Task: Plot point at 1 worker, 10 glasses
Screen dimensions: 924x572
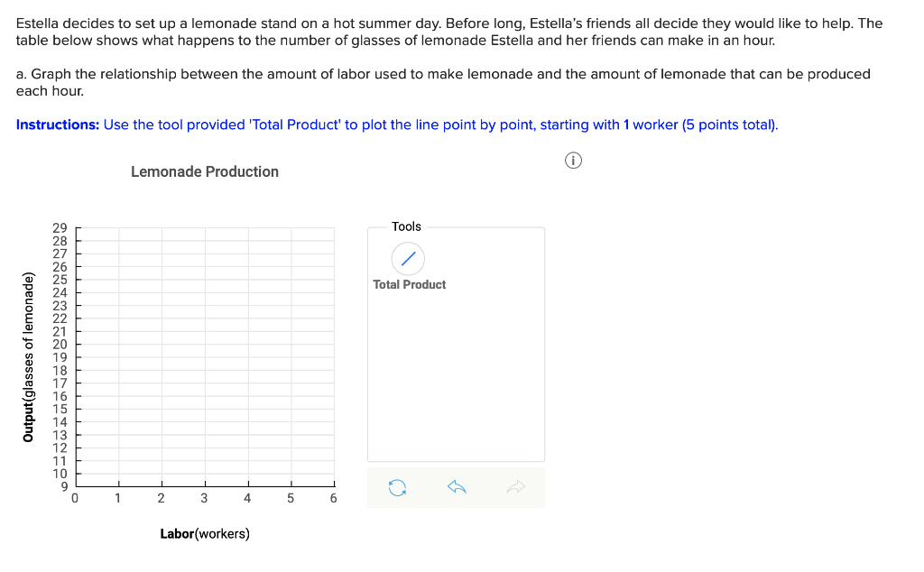Action: coord(118,474)
